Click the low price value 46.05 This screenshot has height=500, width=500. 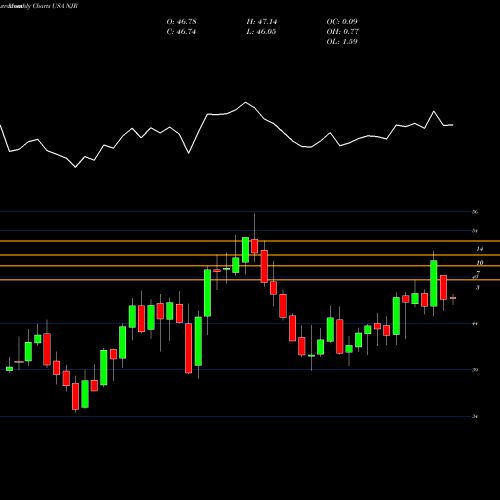point(267,32)
